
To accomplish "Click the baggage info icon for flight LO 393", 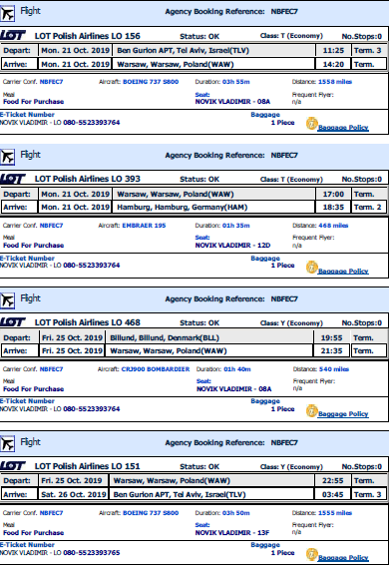I will (x=311, y=268).
